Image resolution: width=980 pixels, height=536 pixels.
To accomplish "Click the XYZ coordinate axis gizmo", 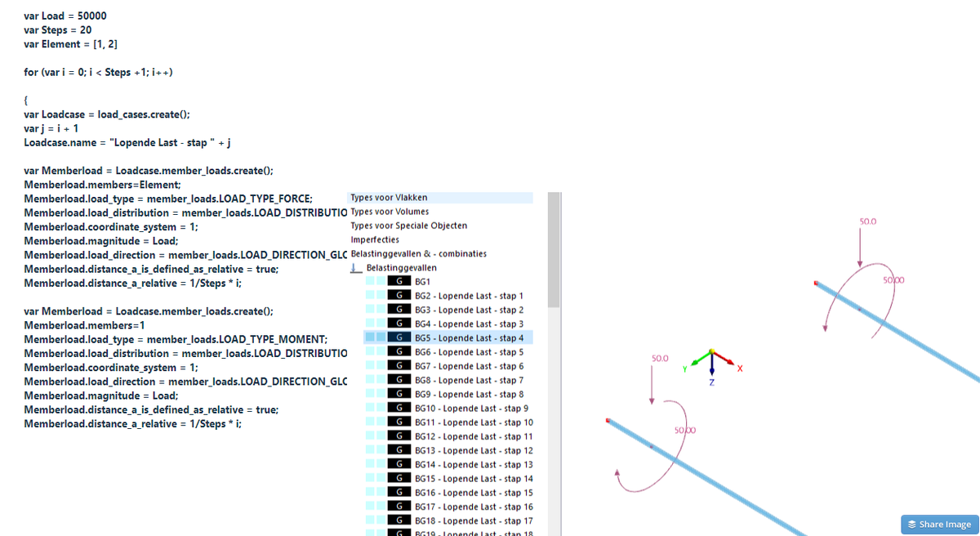I will click(x=712, y=365).
